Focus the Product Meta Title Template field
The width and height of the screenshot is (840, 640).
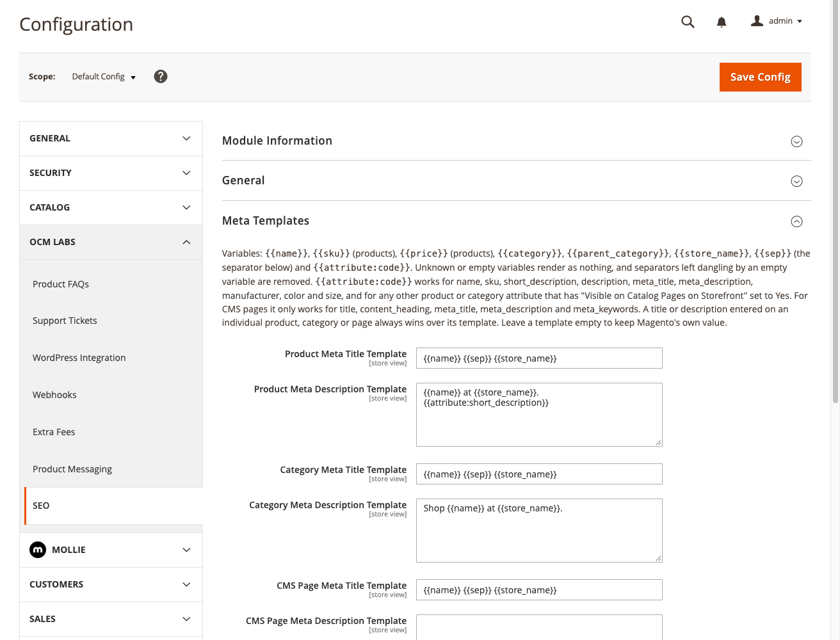(539, 358)
